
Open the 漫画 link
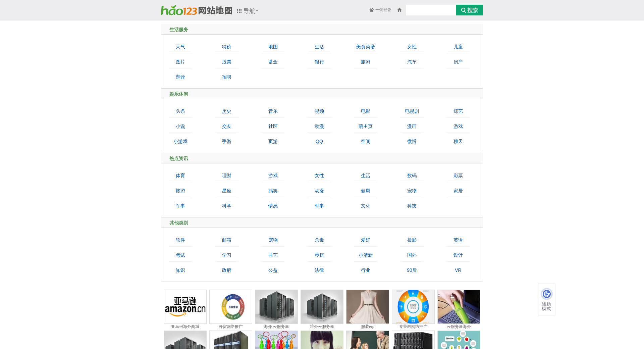pyautogui.click(x=412, y=127)
